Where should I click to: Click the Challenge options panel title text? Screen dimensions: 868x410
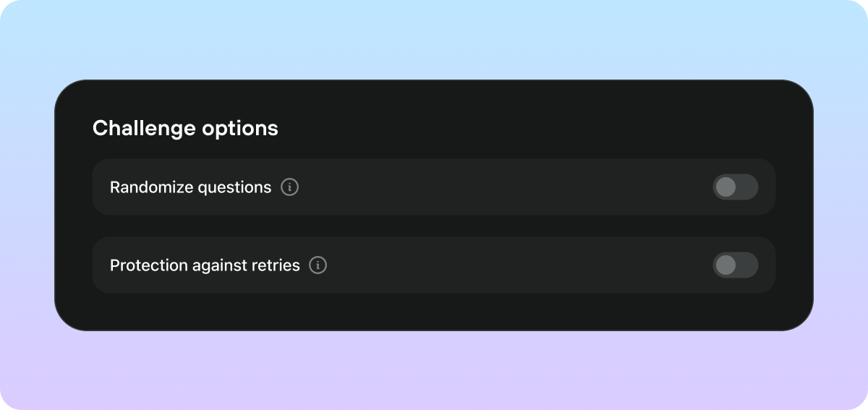pyautogui.click(x=185, y=128)
